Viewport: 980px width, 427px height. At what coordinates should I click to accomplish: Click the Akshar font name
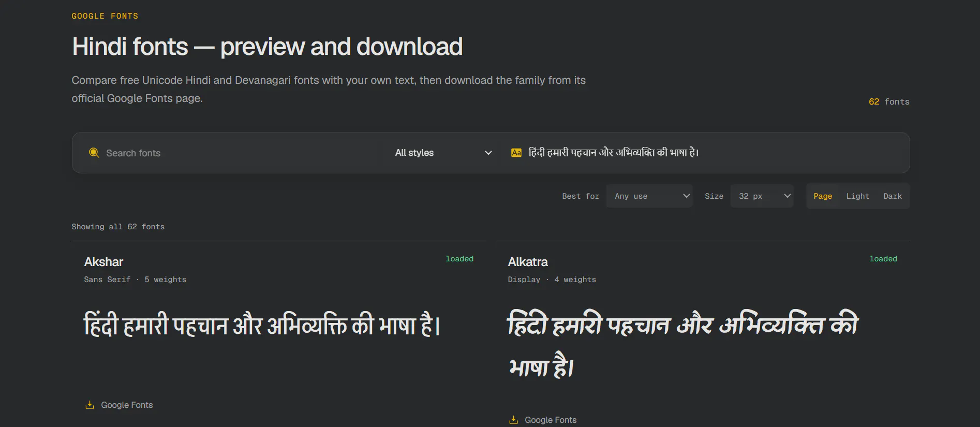[x=103, y=262]
